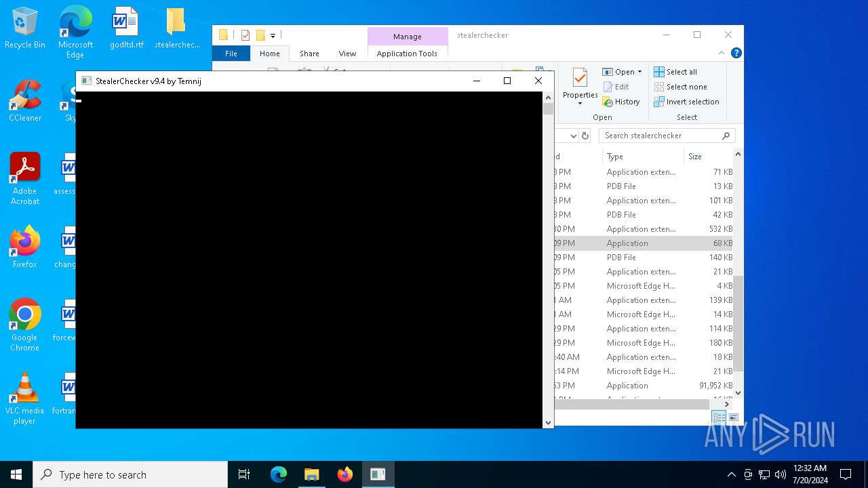Open the VLC media player shortcut
This screenshot has width=868, height=488.
(x=25, y=399)
